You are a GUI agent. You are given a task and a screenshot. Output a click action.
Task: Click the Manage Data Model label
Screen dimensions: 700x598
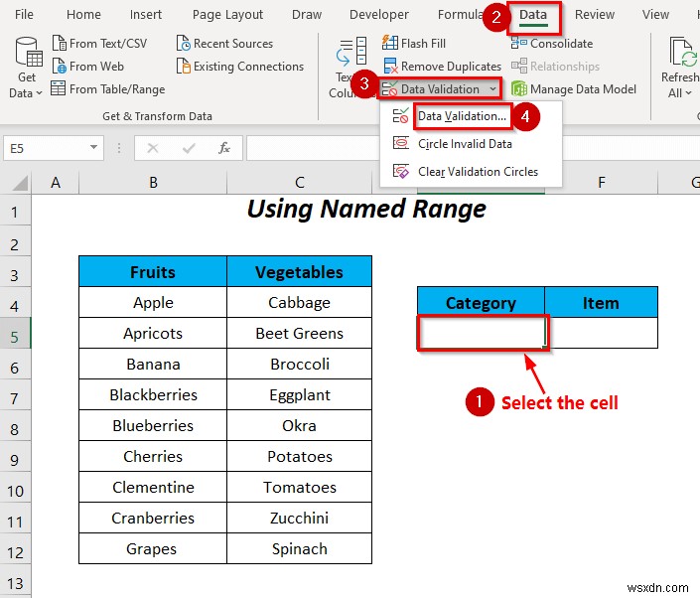[x=583, y=88]
